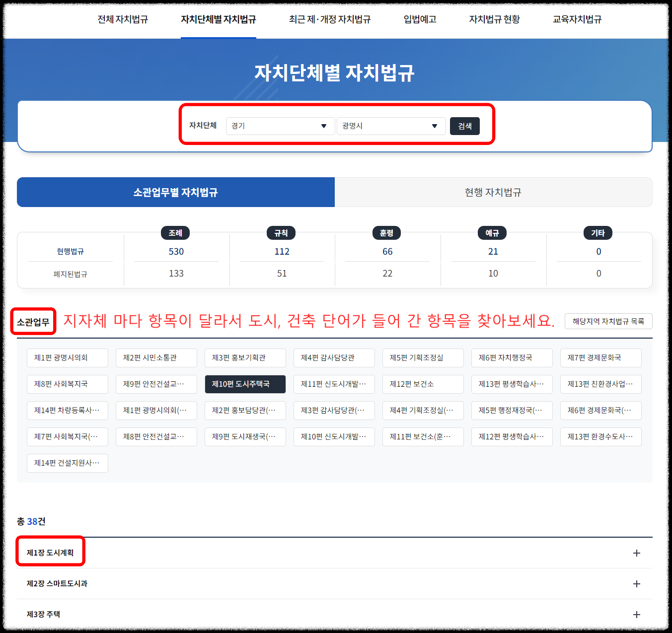Click the 검색 search button

point(464,126)
